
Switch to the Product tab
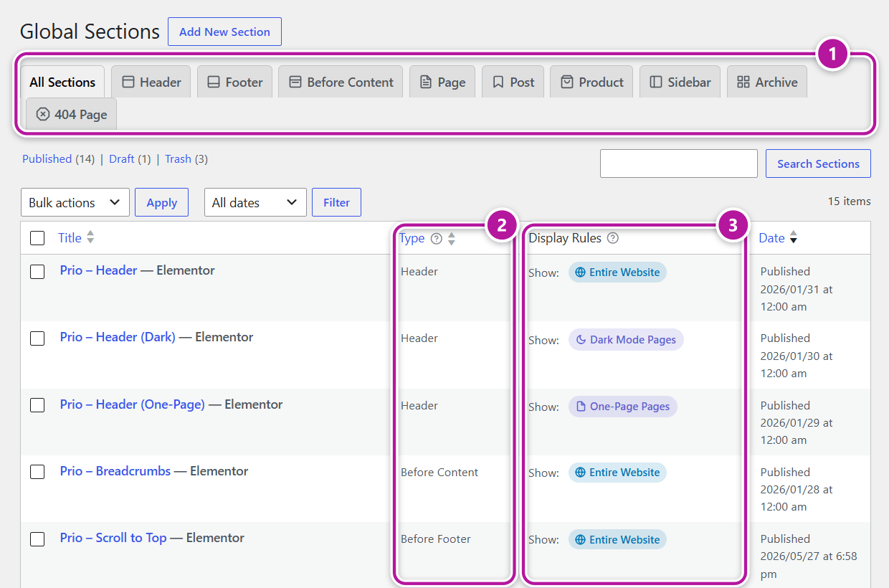point(591,82)
